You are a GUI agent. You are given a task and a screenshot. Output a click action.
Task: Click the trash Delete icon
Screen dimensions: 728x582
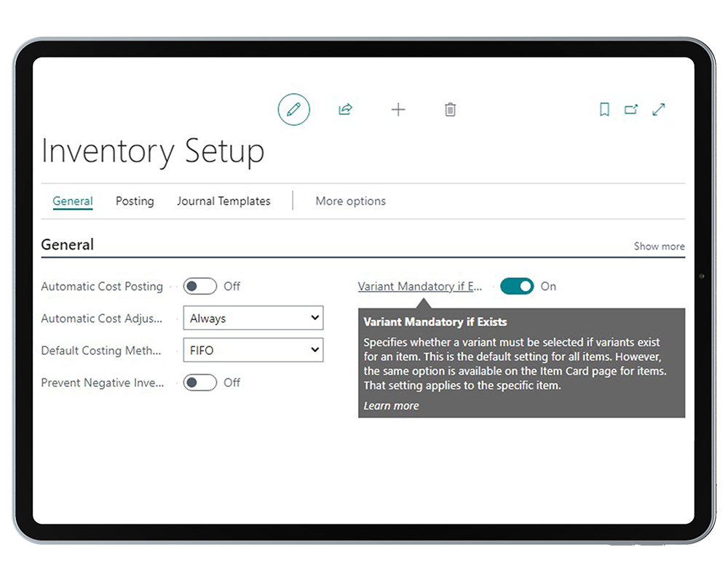tap(450, 110)
